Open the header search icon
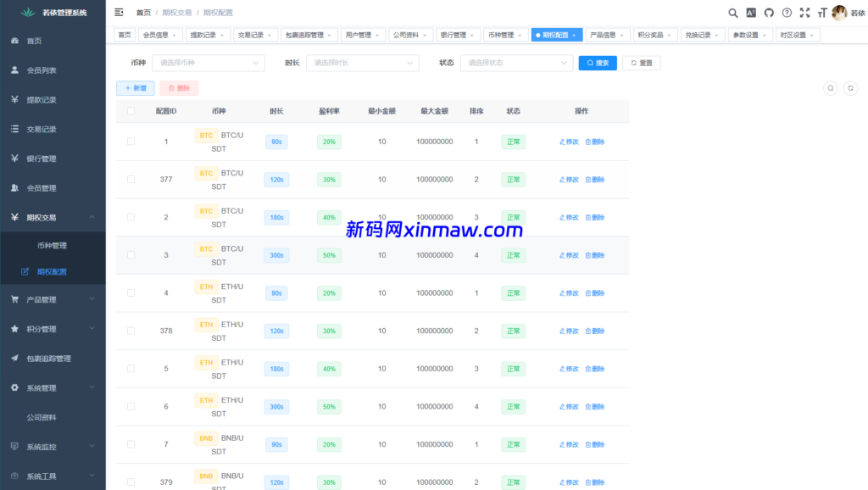This screenshot has width=868, height=490. point(732,13)
